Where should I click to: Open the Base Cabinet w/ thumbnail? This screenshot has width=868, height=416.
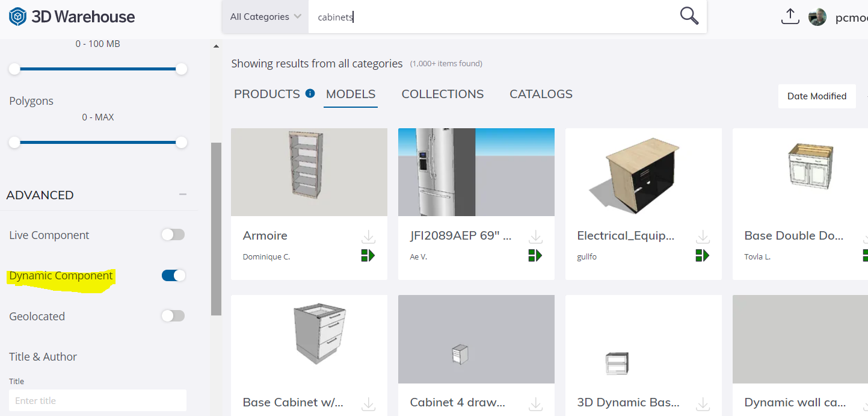click(309, 339)
